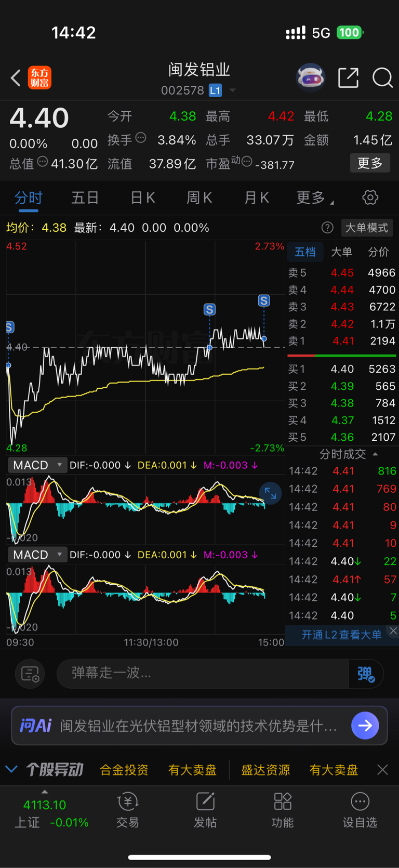Switch to 分时 chart tab

[x=29, y=198]
